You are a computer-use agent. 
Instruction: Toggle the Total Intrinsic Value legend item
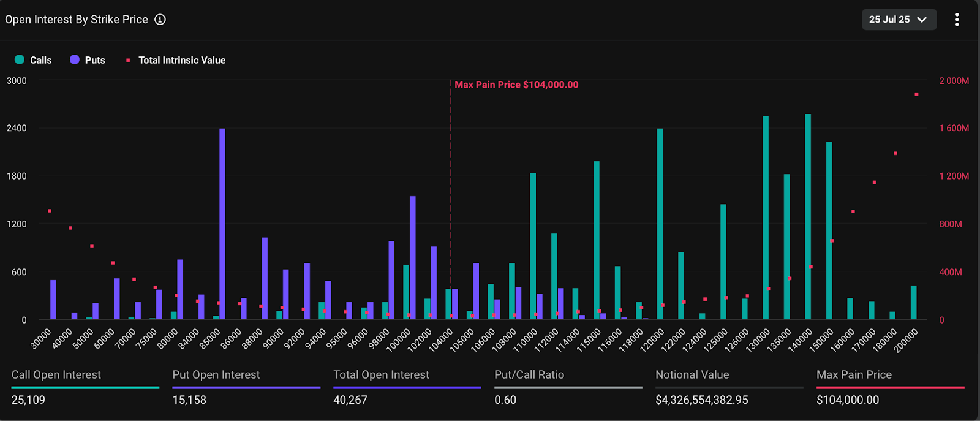tap(181, 60)
